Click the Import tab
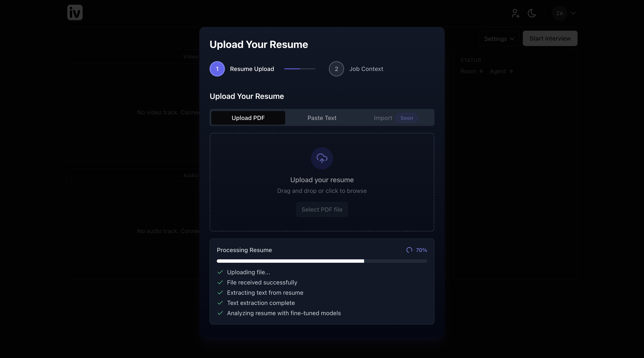 tap(382, 118)
